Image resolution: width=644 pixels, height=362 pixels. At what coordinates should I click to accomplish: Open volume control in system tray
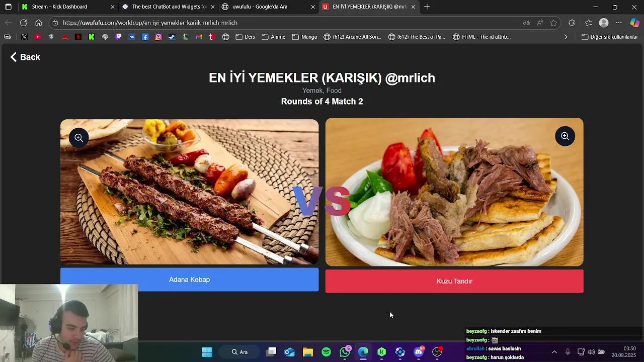(591, 352)
